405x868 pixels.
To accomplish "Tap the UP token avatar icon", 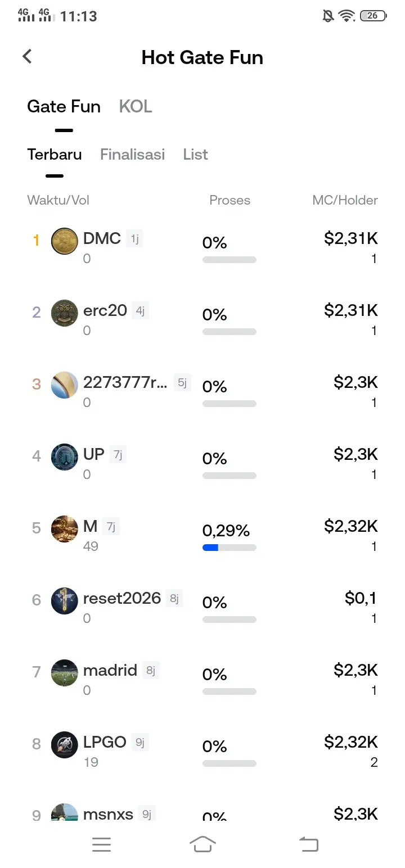I will [65, 458].
